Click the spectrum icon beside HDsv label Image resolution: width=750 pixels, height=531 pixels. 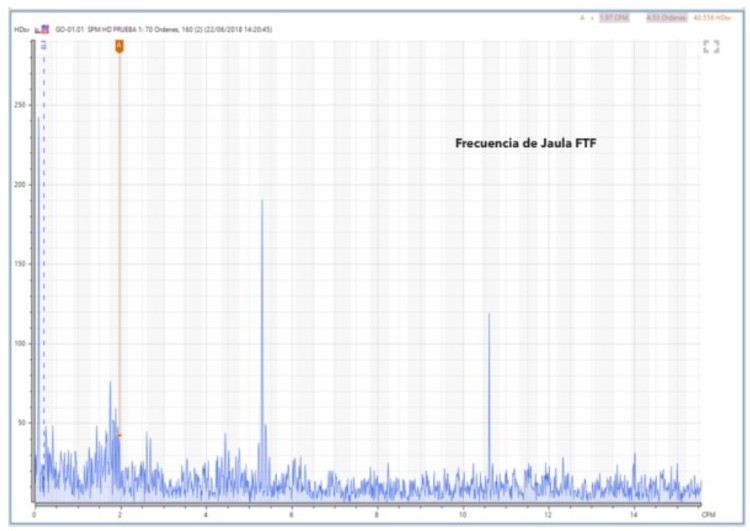(x=42, y=30)
